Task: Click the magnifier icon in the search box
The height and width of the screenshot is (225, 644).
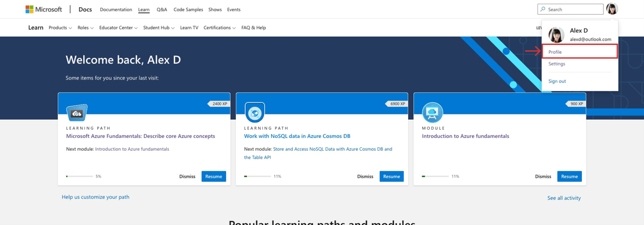Action: point(543,9)
